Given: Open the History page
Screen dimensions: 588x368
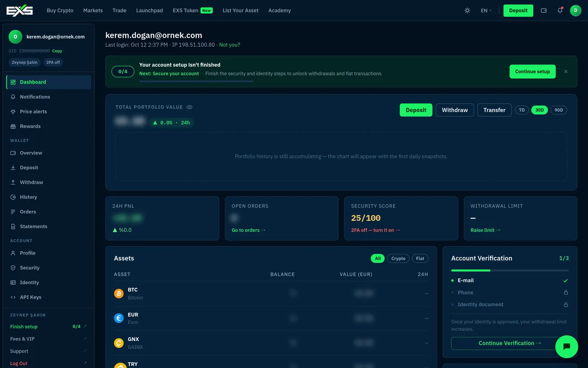Looking at the screenshot, I should tap(49, 197).
